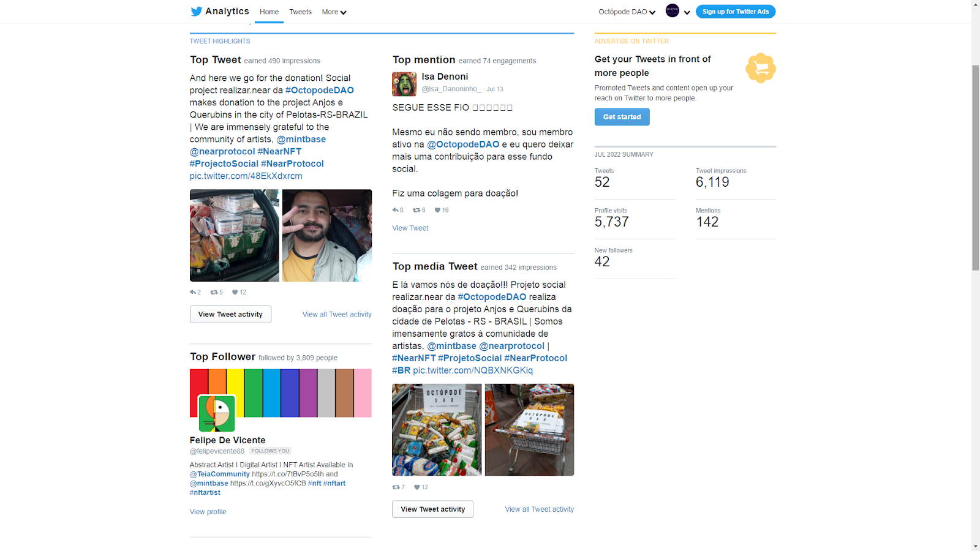Click #ProjectoSocial hashtag in Top Tweet
Image resolution: width=980 pixels, height=551 pixels.
(x=224, y=163)
